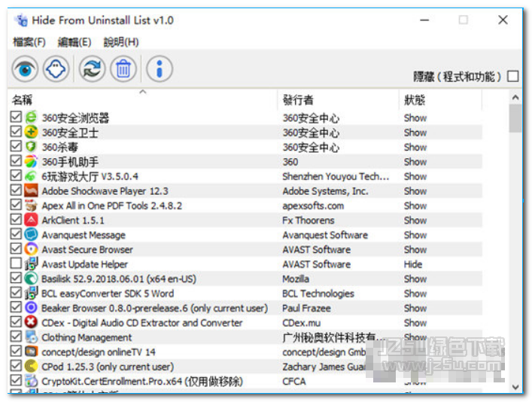Select the 360杀毒 shield icon
The height and width of the screenshot is (402, 532).
31,146
